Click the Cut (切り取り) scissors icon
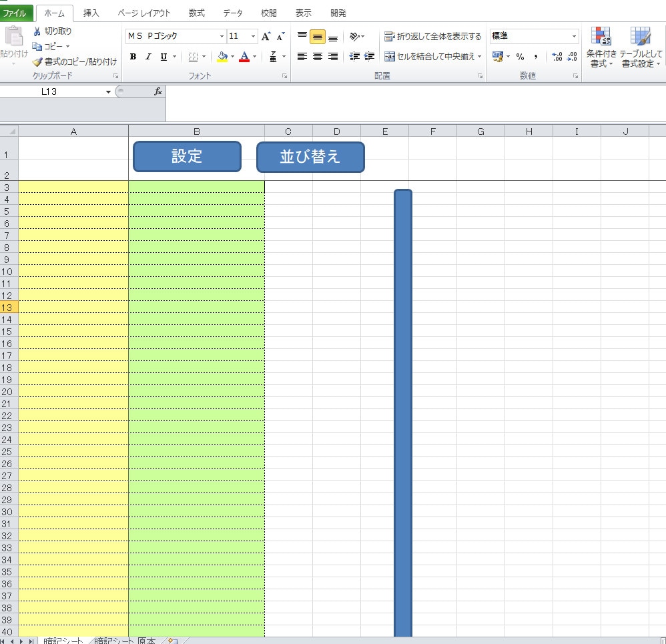The width and height of the screenshot is (666, 644). point(37,31)
